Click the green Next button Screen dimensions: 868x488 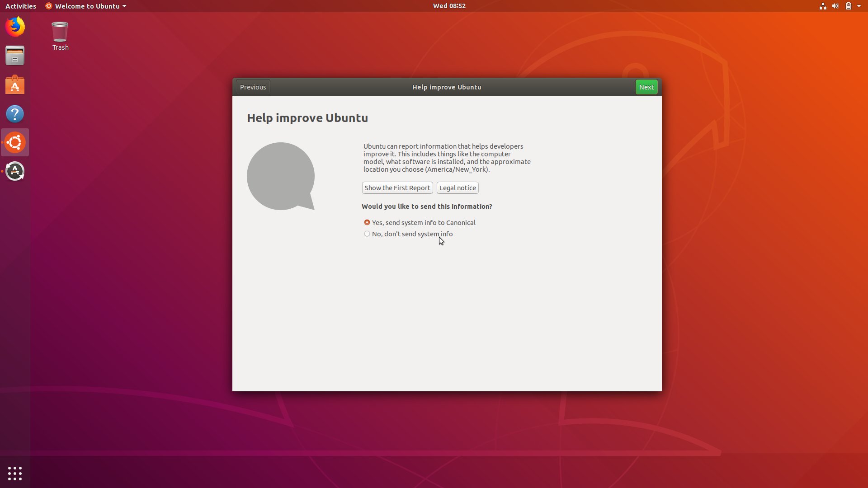click(x=646, y=87)
